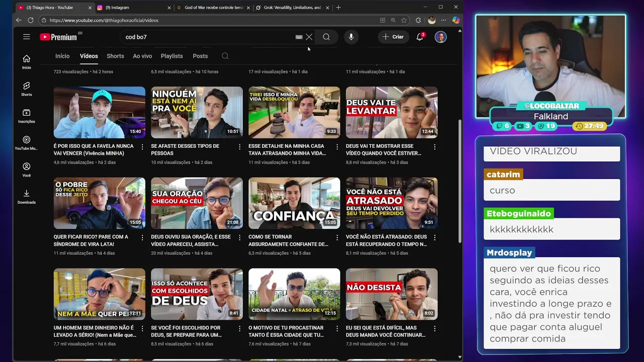Bookmark the page with the star icon
Screen dimensions: 644x362
click(404, 20)
